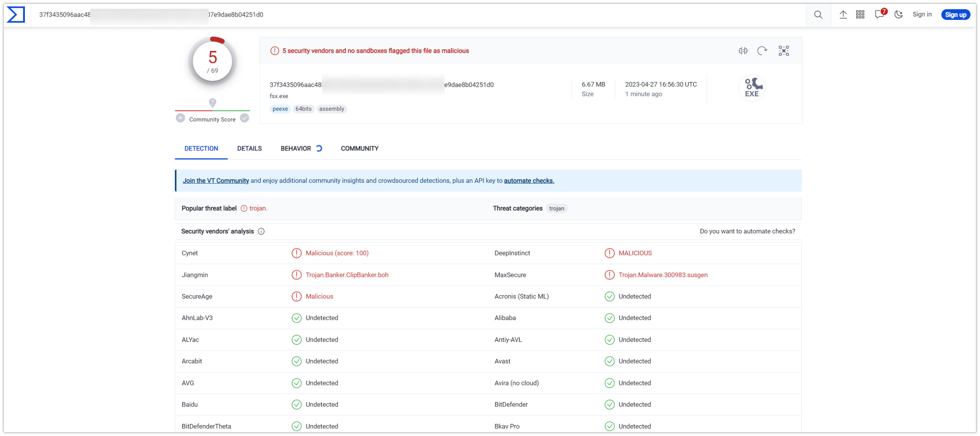Screen dimensions: 980x436
Task: Click the upload file arrow icon
Action: (x=843, y=15)
